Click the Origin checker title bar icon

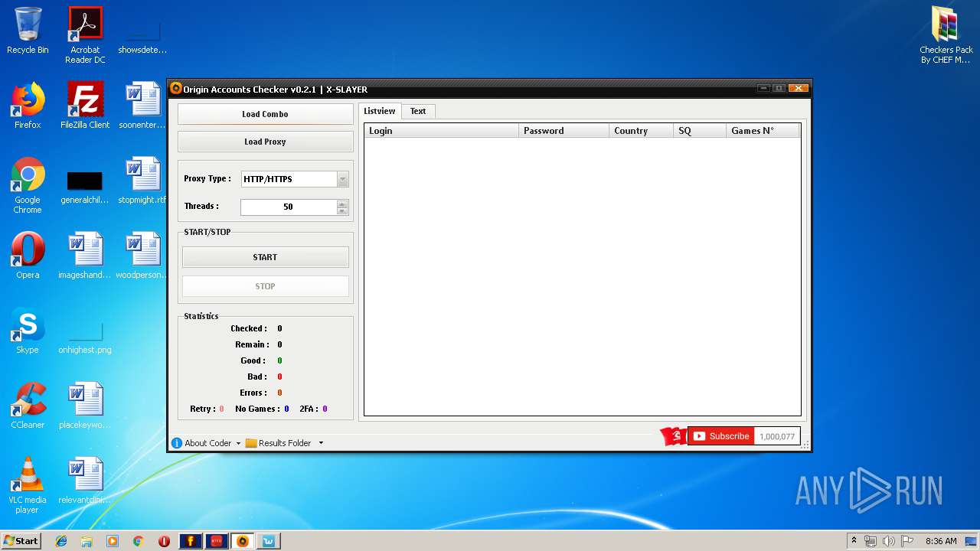coord(176,89)
